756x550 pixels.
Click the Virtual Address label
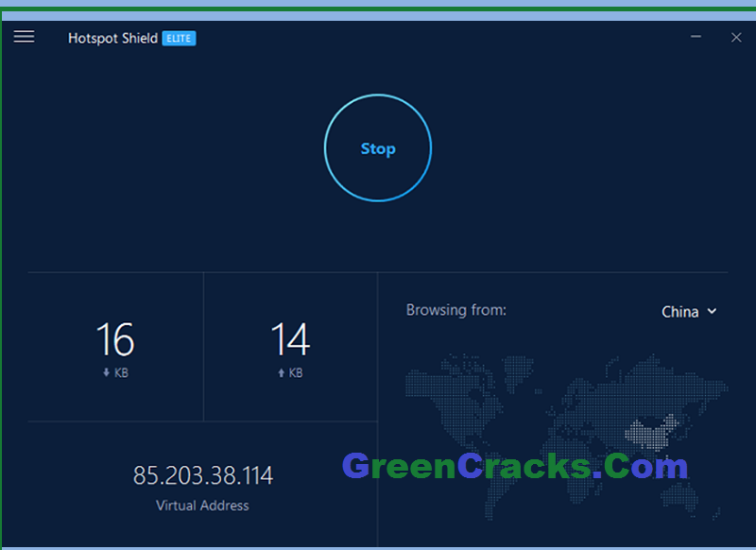[x=202, y=506]
